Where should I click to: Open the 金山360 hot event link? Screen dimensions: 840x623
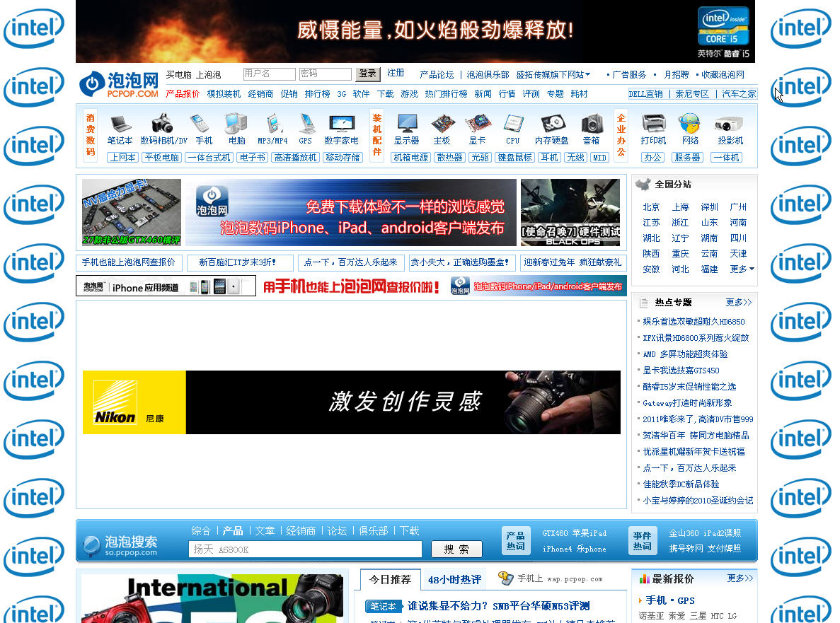click(x=684, y=533)
